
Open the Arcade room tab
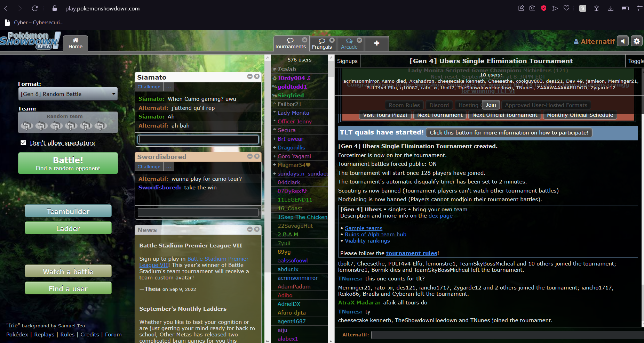click(349, 44)
